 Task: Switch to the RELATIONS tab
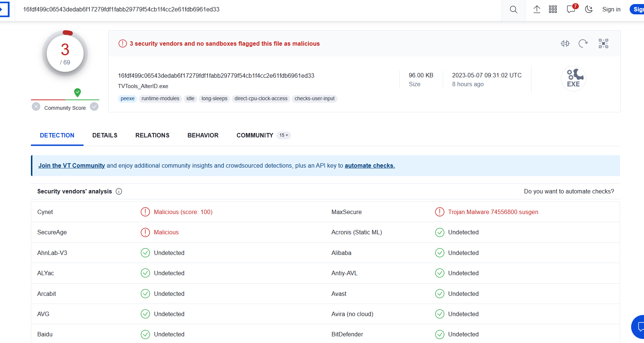coord(152,135)
